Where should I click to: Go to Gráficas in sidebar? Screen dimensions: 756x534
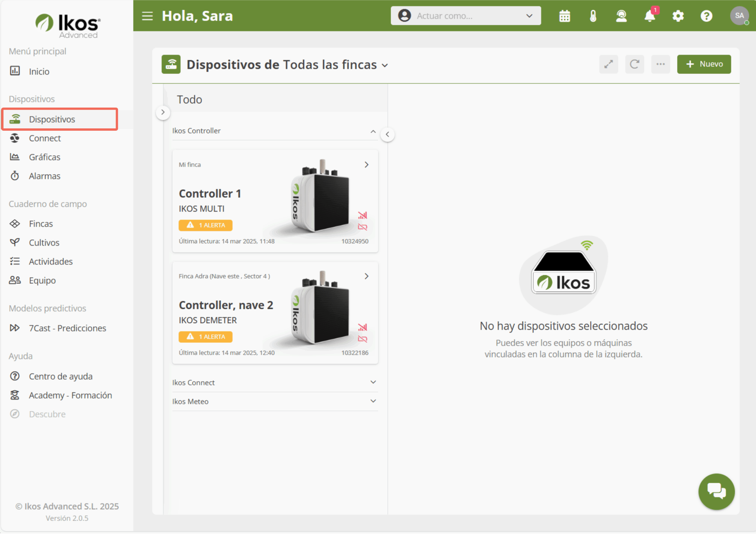(45, 157)
